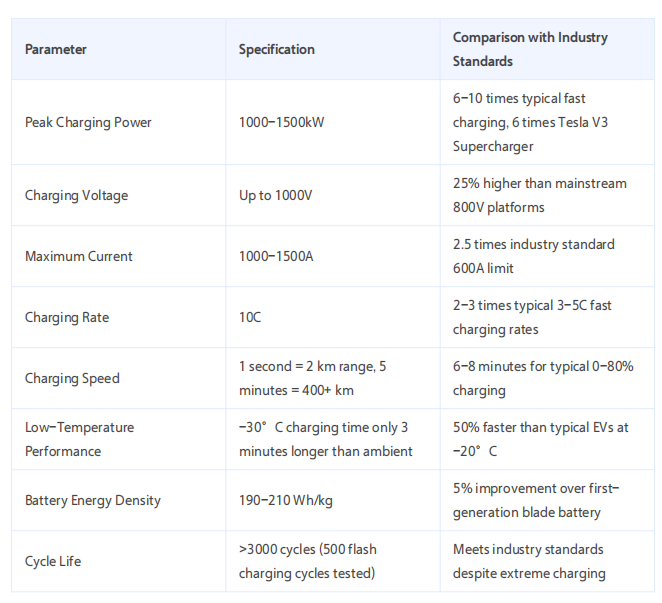Viewport: 662px width, 603px height.
Task: Click the 190–210 Wh/kg value
Action: (x=285, y=500)
